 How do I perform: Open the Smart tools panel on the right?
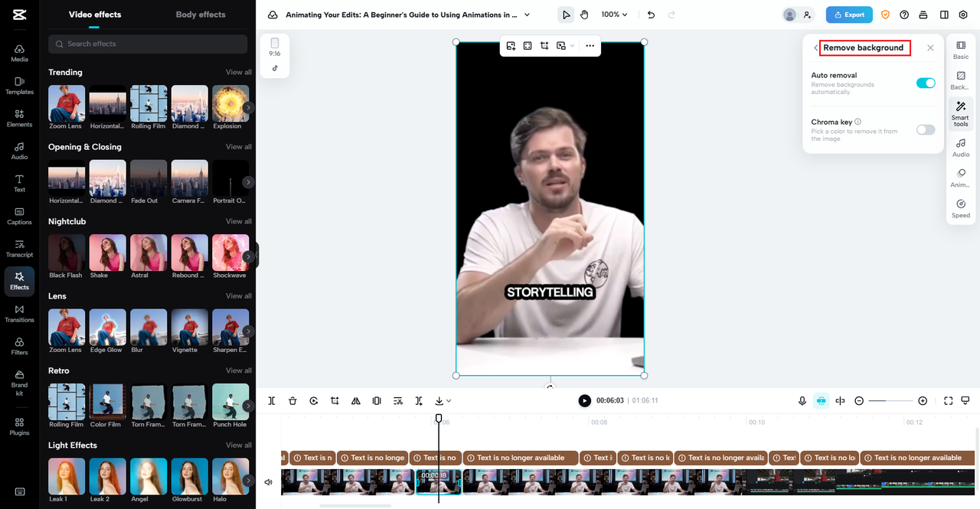point(960,113)
